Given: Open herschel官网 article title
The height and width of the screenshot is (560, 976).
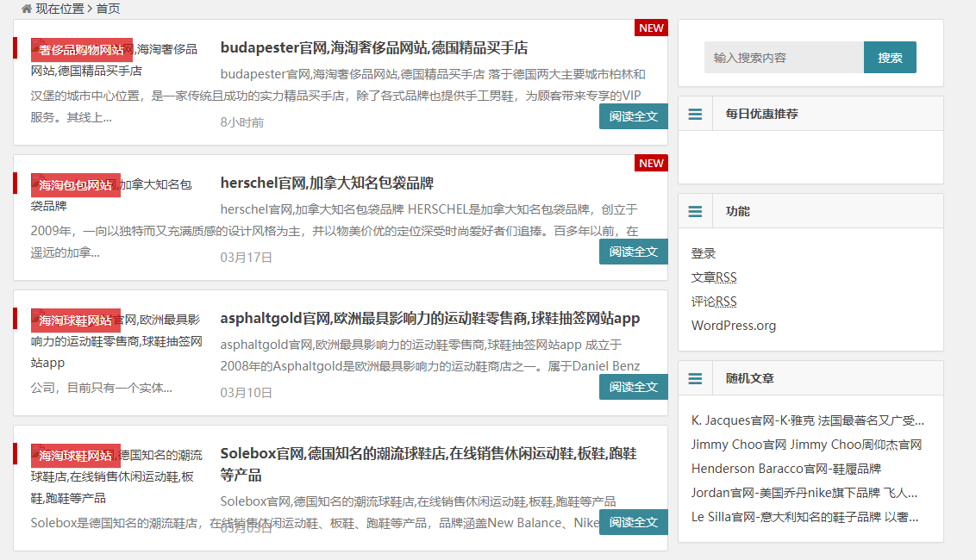Looking at the screenshot, I should (x=327, y=183).
